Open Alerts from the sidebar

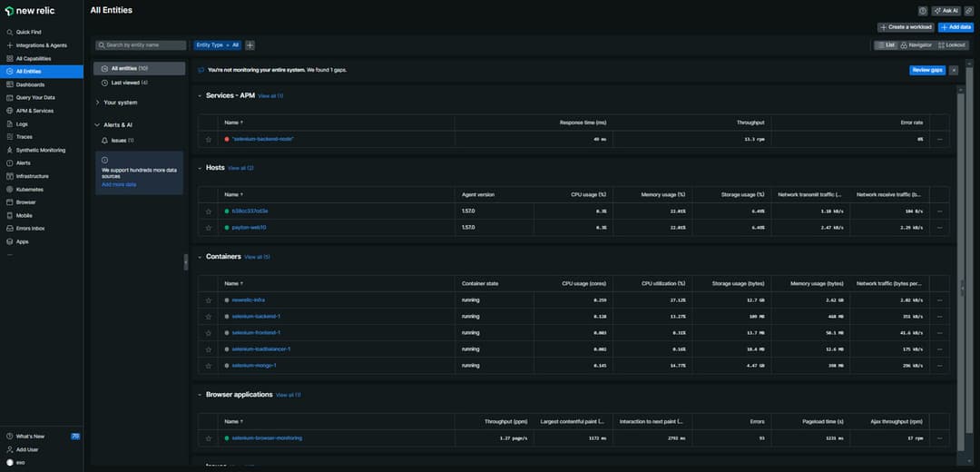coord(41,162)
